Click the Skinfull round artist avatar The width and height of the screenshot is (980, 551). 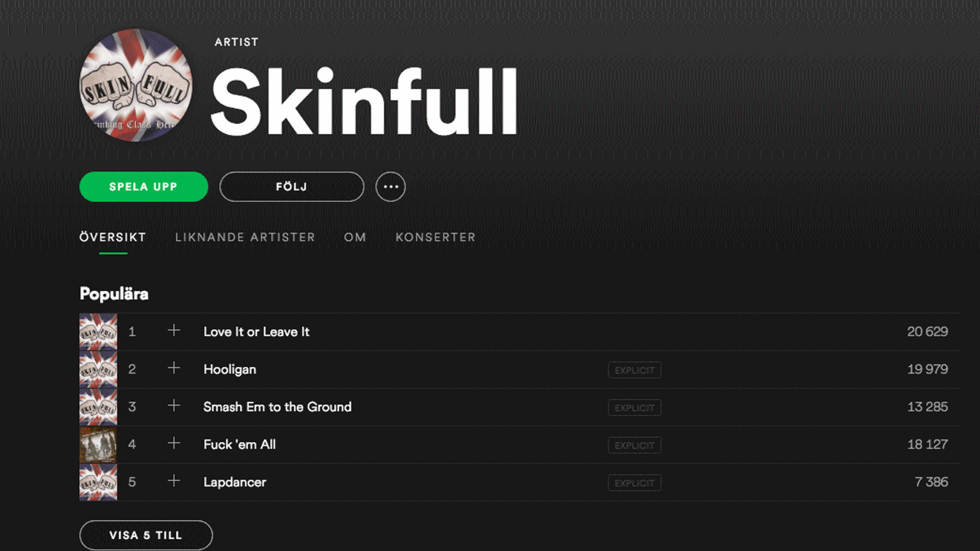coord(136,85)
